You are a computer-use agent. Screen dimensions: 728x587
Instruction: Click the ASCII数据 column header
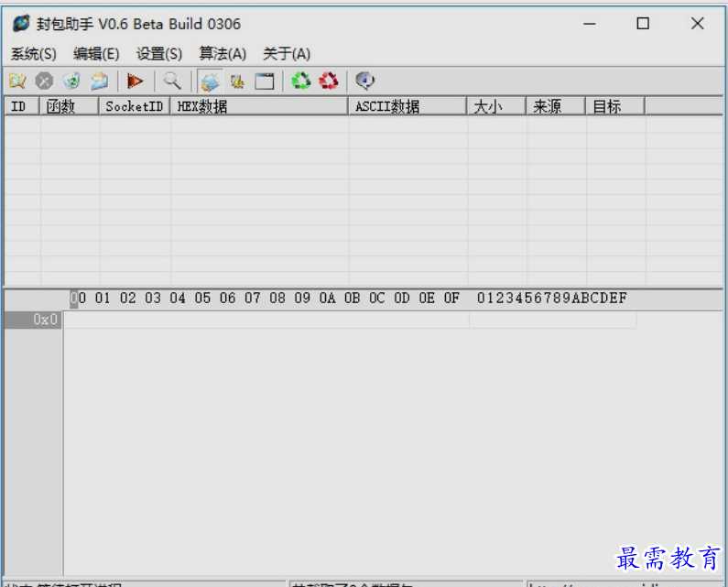[x=407, y=106]
